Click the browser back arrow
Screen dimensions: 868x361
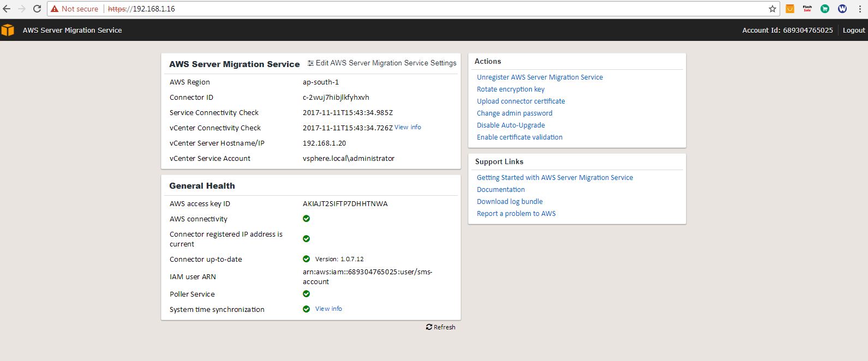pyautogui.click(x=7, y=9)
